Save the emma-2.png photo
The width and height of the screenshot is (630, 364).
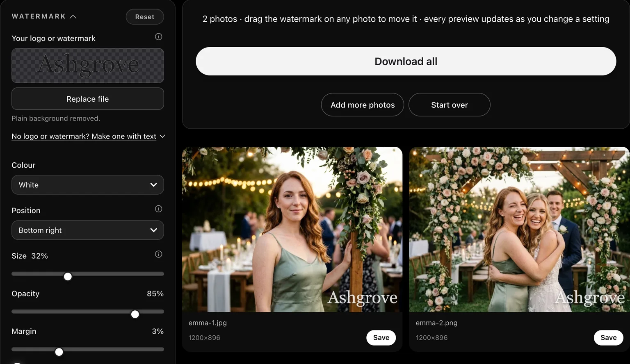pos(608,338)
